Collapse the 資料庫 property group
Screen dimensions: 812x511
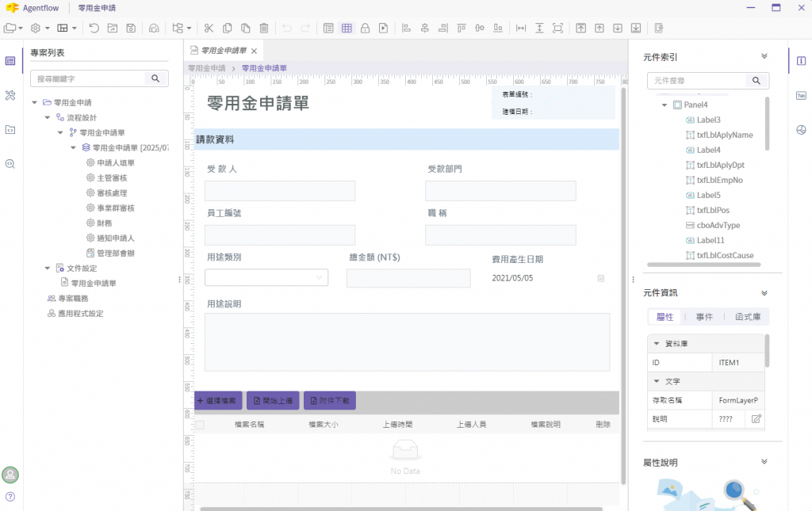[656, 344]
